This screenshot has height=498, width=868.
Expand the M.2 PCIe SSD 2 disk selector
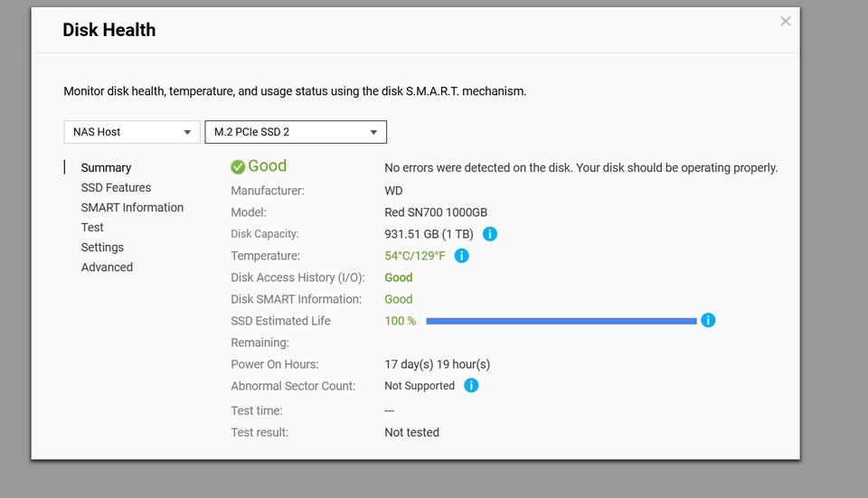(296, 132)
